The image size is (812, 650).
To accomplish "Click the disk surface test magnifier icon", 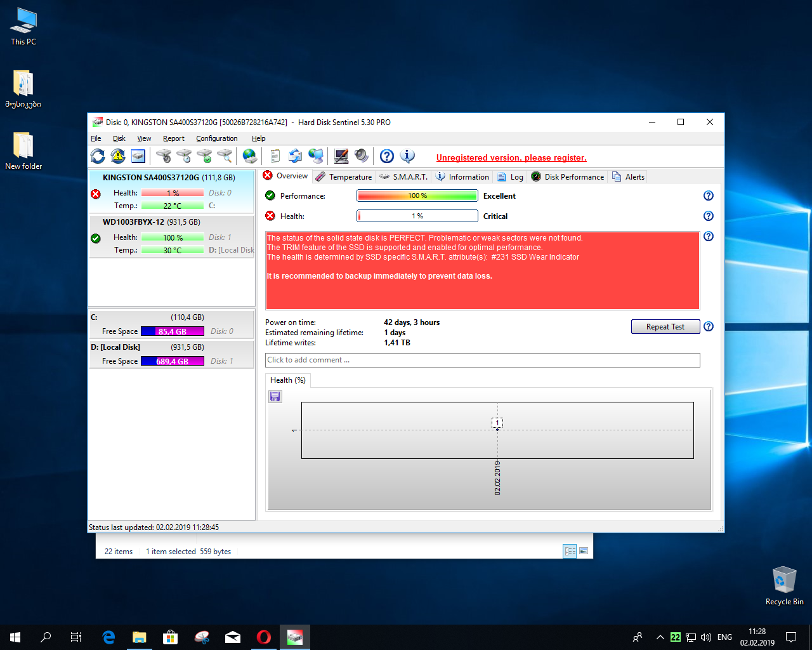I will point(225,156).
